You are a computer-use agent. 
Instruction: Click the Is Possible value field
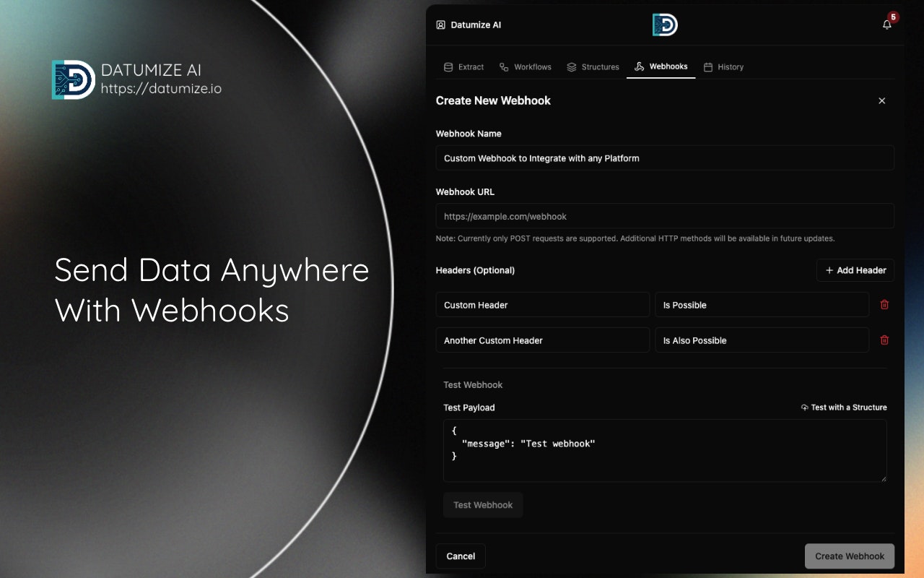(x=762, y=305)
